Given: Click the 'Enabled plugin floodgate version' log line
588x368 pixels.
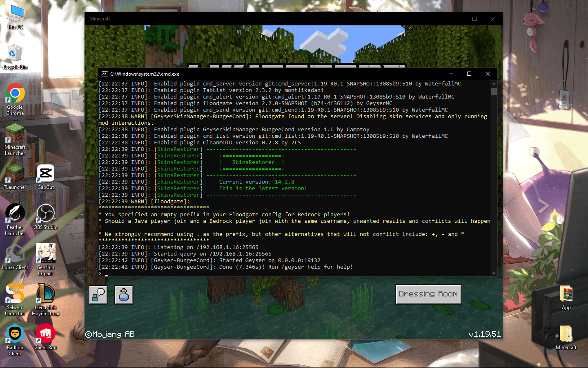Looking at the screenshot, I should click(245, 103).
